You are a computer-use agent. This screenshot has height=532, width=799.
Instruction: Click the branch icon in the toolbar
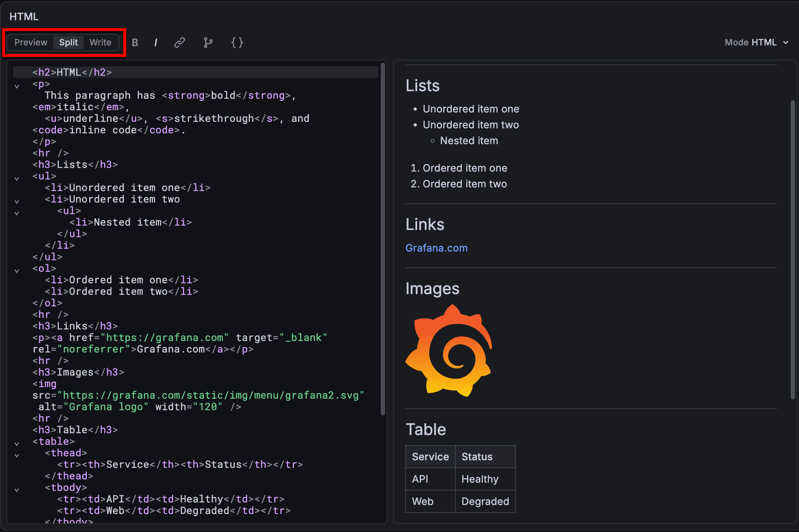(208, 43)
